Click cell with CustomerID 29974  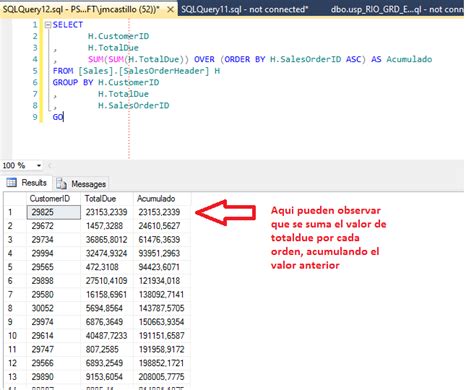(53, 322)
